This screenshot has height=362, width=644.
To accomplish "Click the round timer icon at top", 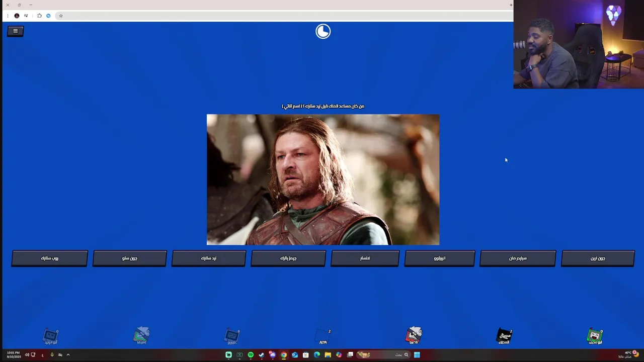I will [x=323, y=31].
